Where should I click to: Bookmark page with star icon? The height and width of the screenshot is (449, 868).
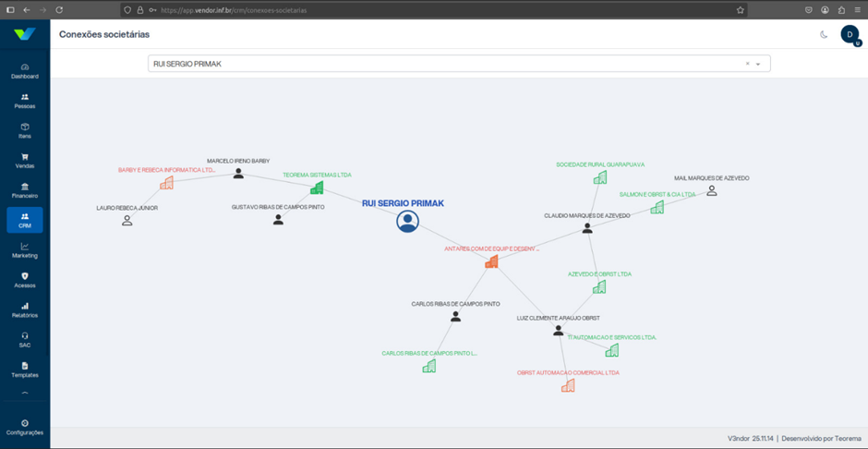[741, 10]
